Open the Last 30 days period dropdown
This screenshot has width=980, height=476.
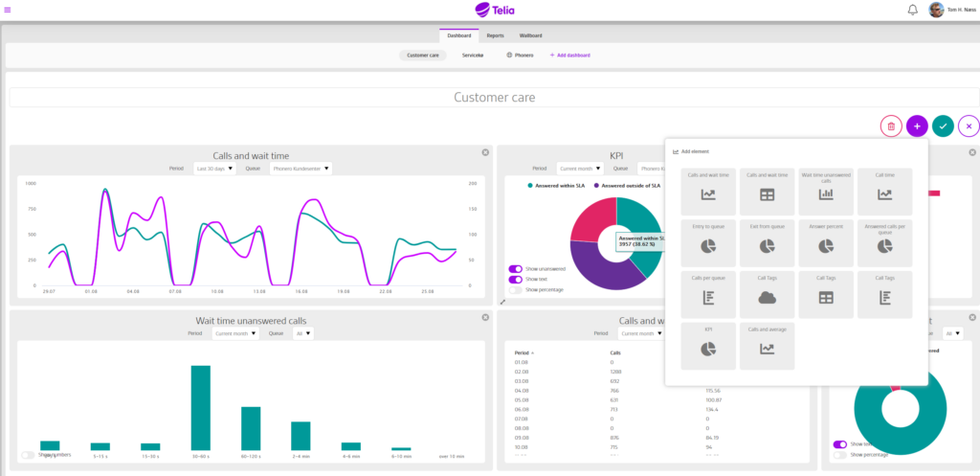(x=214, y=169)
